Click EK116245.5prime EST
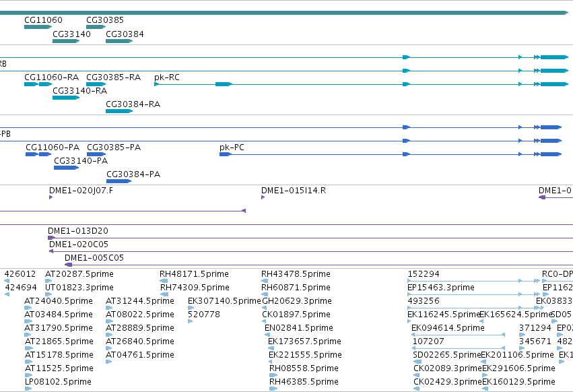 click(409, 321)
